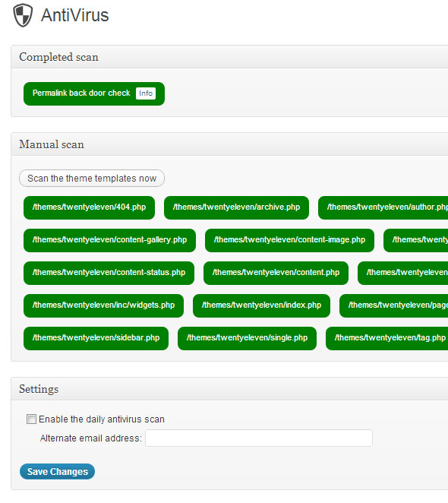448x503 pixels.
Task: Click the AntiVirus page title
Action: [75, 15]
